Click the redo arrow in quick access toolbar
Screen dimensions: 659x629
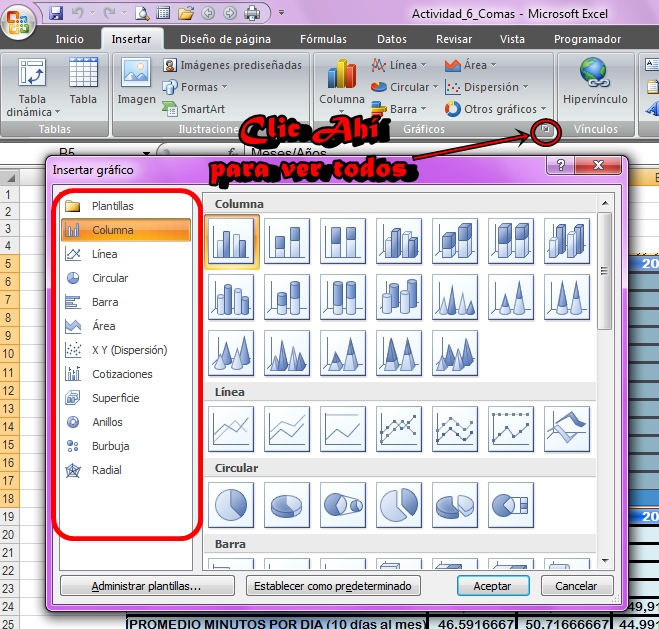point(109,13)
